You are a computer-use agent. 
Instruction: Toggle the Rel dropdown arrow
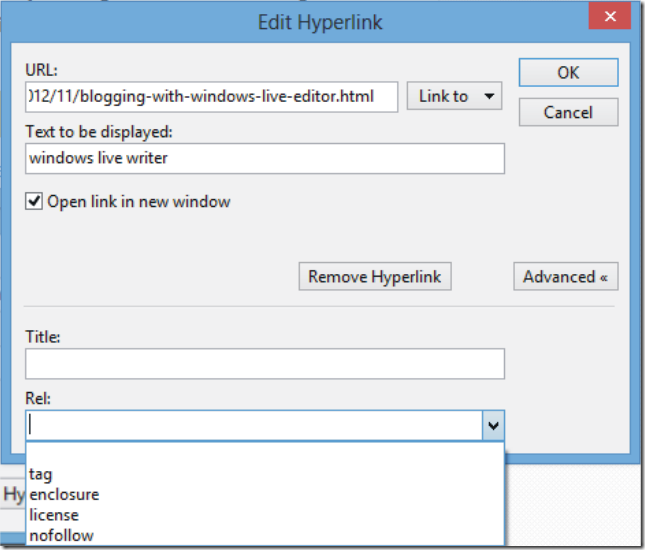493,425
